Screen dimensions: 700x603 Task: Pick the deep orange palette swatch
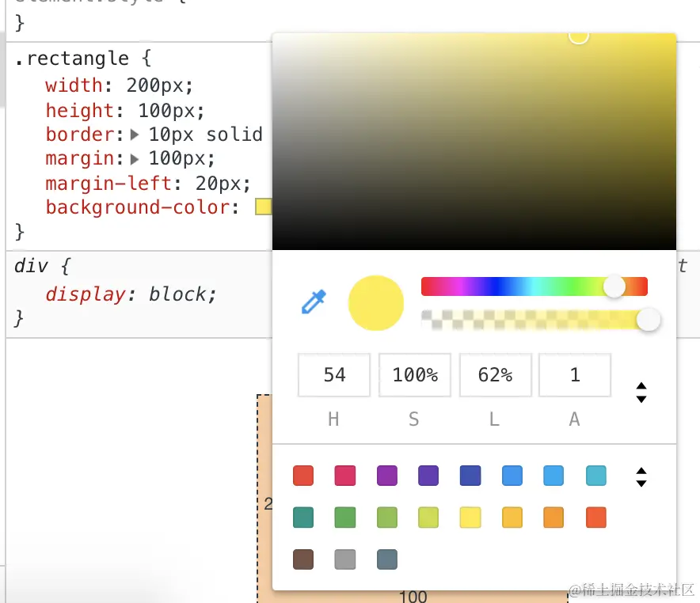click(x=596, y=518)
